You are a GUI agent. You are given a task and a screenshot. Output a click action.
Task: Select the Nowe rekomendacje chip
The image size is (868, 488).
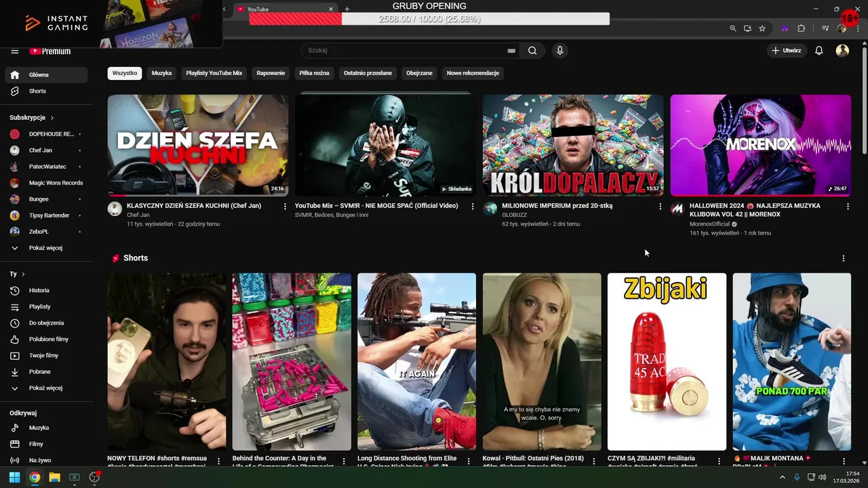(x=473, y=73)
